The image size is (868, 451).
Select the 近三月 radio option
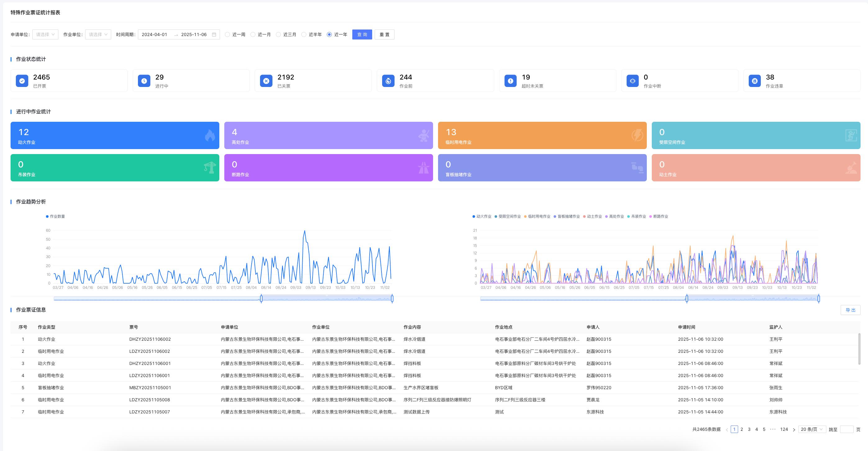[278, 34]
